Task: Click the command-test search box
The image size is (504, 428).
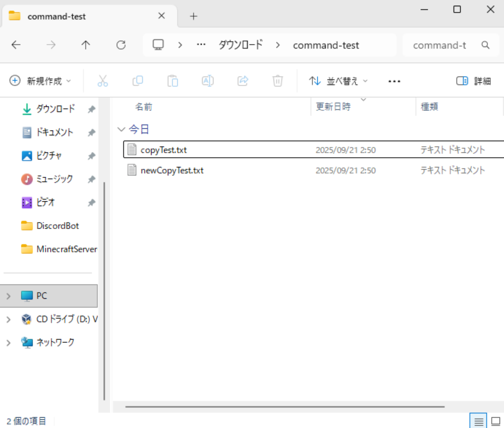Action: click(445, 45)
